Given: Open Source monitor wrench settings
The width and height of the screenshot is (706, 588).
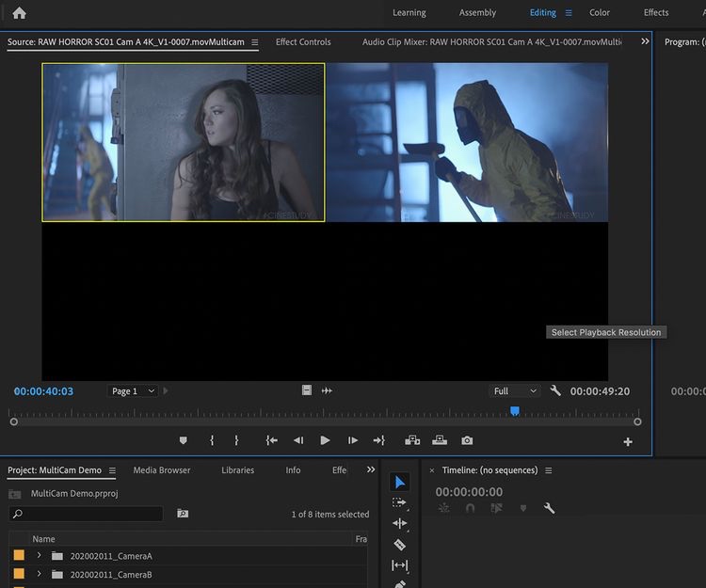Looking at the screenshot, I should click(555, 390).
